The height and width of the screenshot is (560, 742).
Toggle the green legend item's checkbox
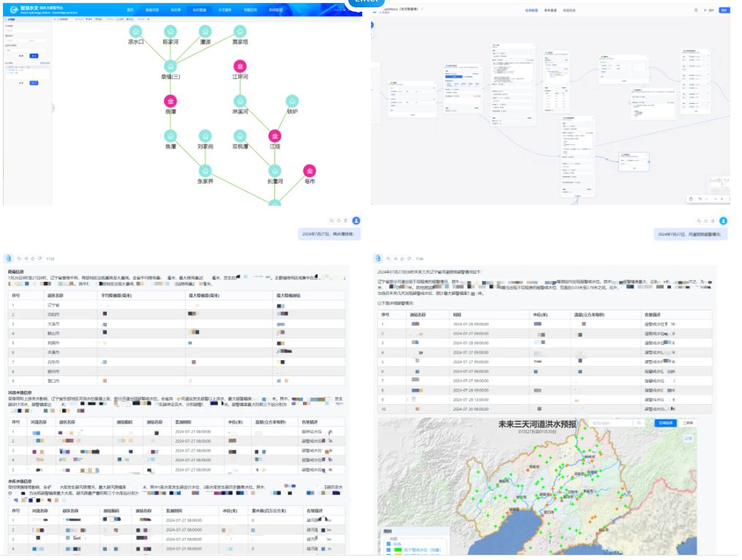tap(389, 550)
